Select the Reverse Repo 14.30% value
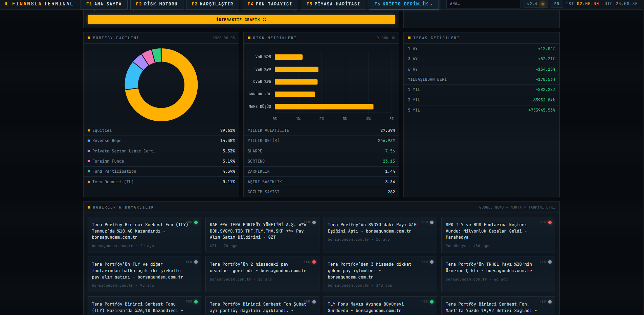The height and width of the screenshot is (315, 644). point(227,141)
